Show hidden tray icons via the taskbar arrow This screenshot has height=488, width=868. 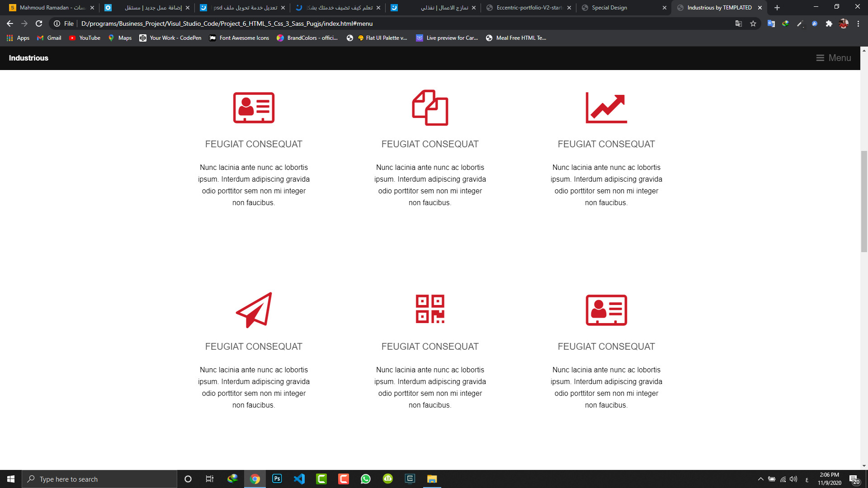760,479
